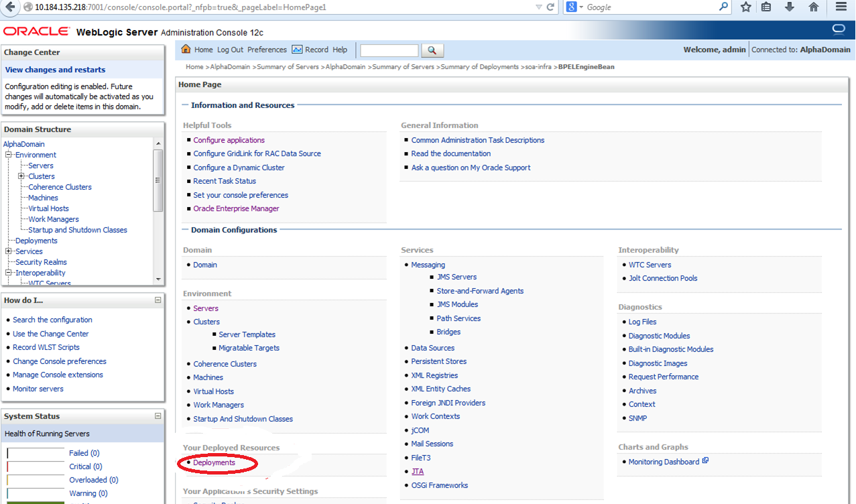This screenshot has height=504, width=856.
Task: Click the magnifier in the Google search box
Action: click(724, 7)
